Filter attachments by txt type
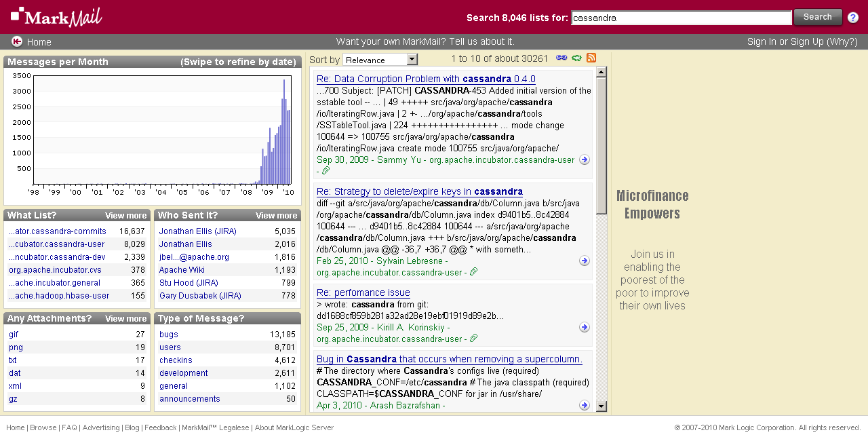868x439 pixels. (x=13, y=360)
